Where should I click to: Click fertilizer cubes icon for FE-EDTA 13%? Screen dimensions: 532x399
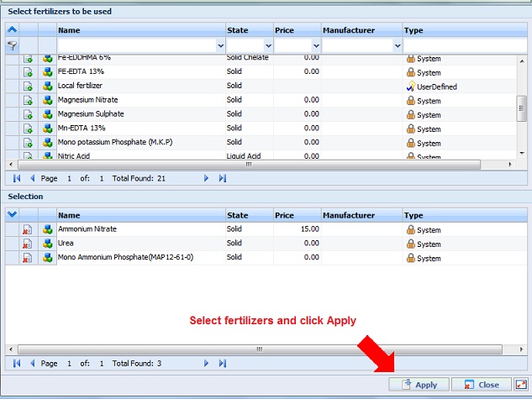point(48,72)
